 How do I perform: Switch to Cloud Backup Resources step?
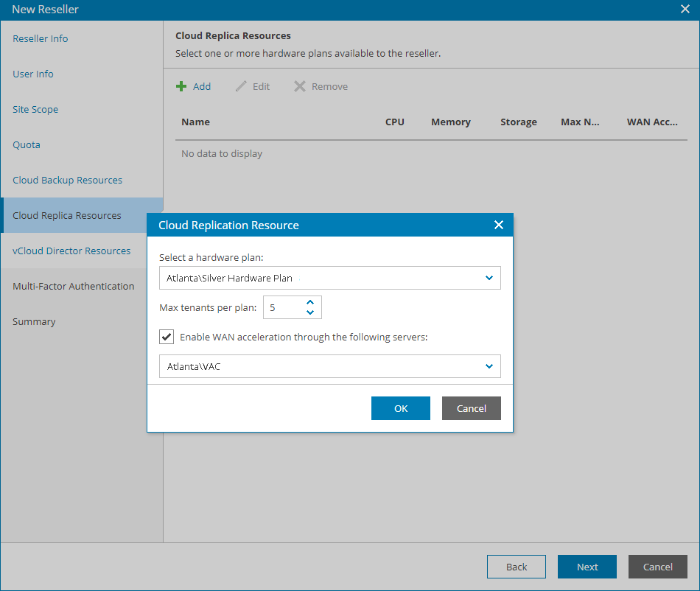coord(68,180)
